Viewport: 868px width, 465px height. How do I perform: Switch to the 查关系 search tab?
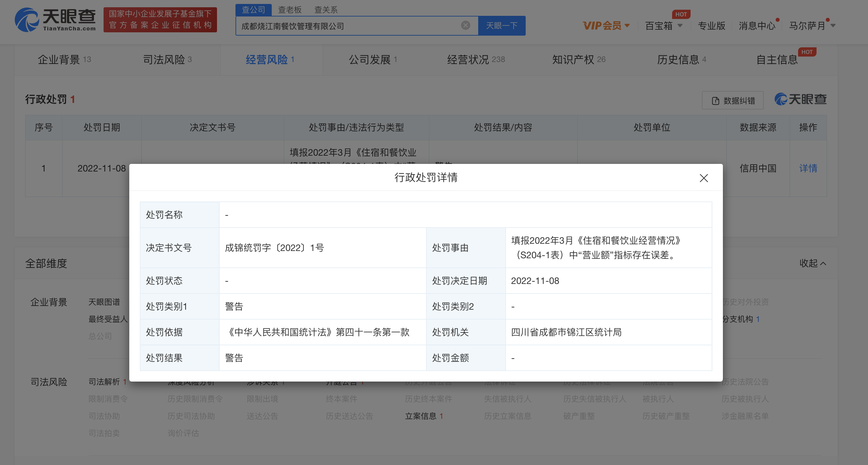tap(325, 10)
